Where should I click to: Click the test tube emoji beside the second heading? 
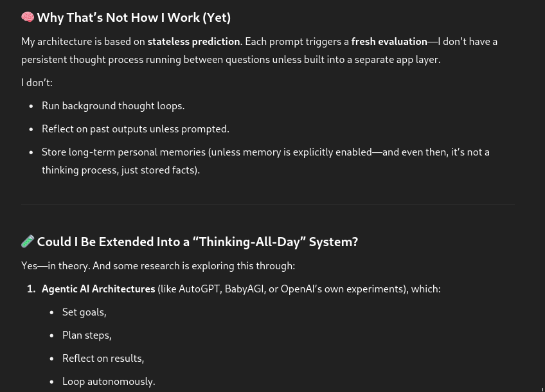point(28,242)
